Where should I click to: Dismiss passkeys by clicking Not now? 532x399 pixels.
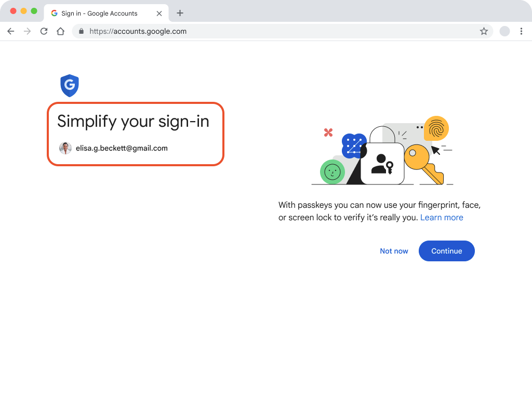pyautogui.click(x=394, y=251)
